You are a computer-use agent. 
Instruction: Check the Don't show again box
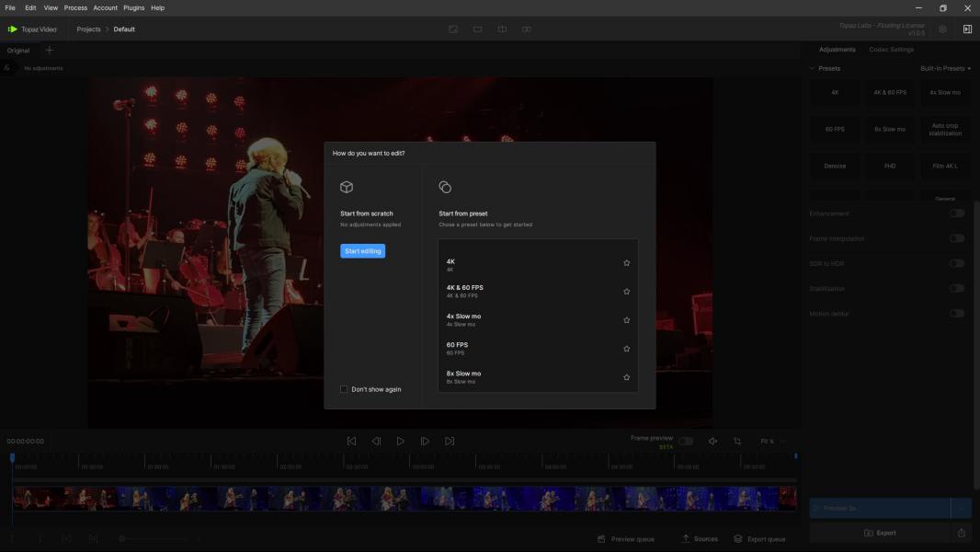[x=344, y=389]
